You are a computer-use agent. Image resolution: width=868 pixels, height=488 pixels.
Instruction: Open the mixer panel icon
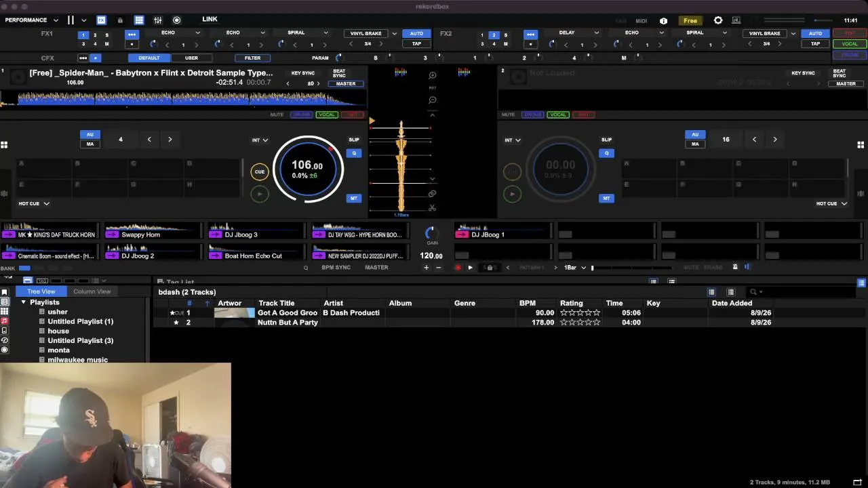tap(158, 20)
